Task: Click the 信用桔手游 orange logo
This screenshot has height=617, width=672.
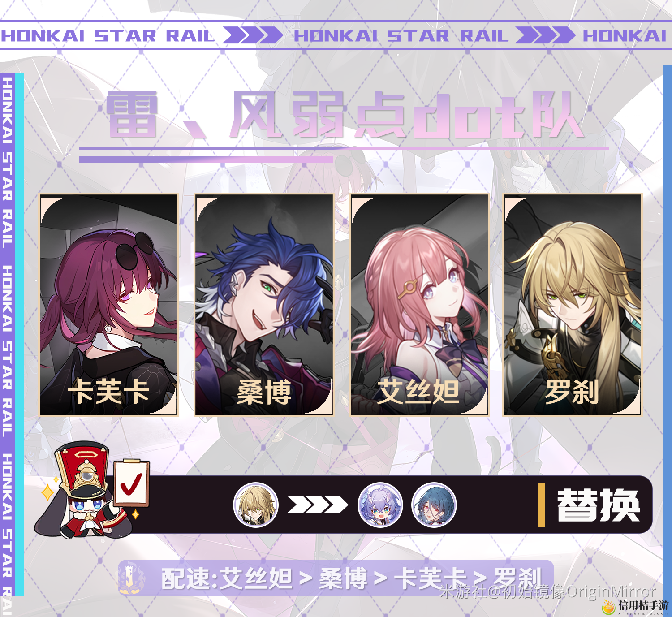Action: tap(635, 607)
